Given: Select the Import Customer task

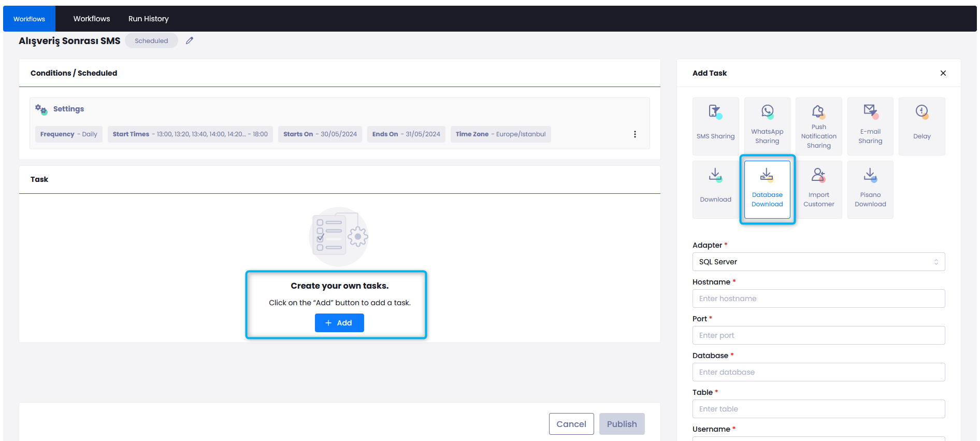Looking at the screenshot, I should [x=818, y=189].
